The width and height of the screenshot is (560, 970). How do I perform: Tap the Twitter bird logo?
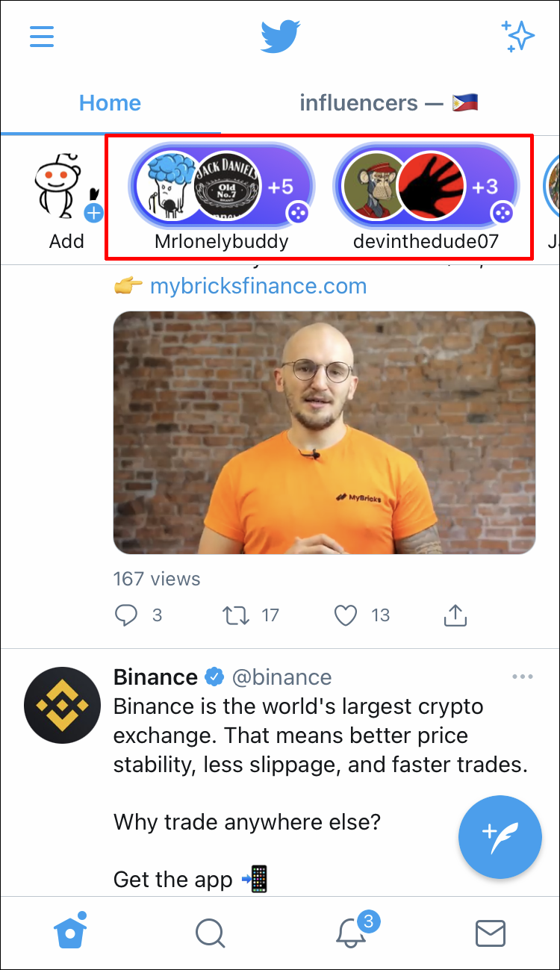pos(280,37)
